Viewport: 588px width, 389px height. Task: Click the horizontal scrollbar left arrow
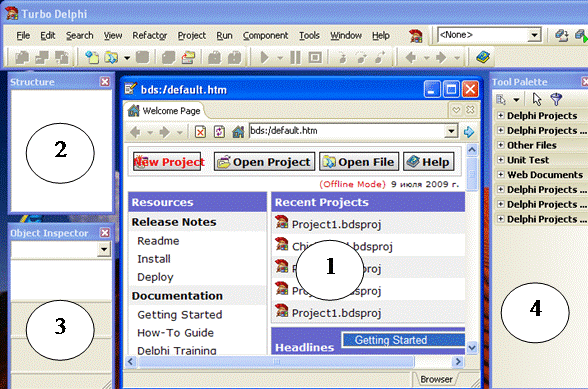tap(130, 362)
